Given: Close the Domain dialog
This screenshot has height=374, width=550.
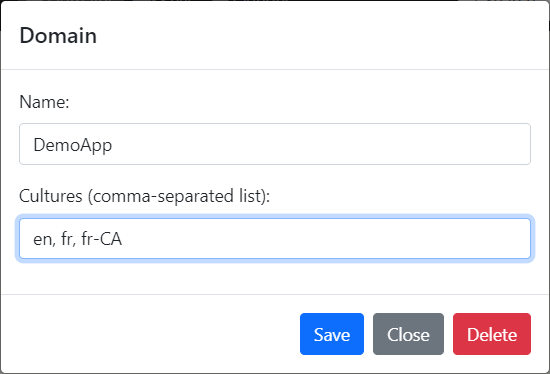Looking at the screenshot, I should (408, 334).
